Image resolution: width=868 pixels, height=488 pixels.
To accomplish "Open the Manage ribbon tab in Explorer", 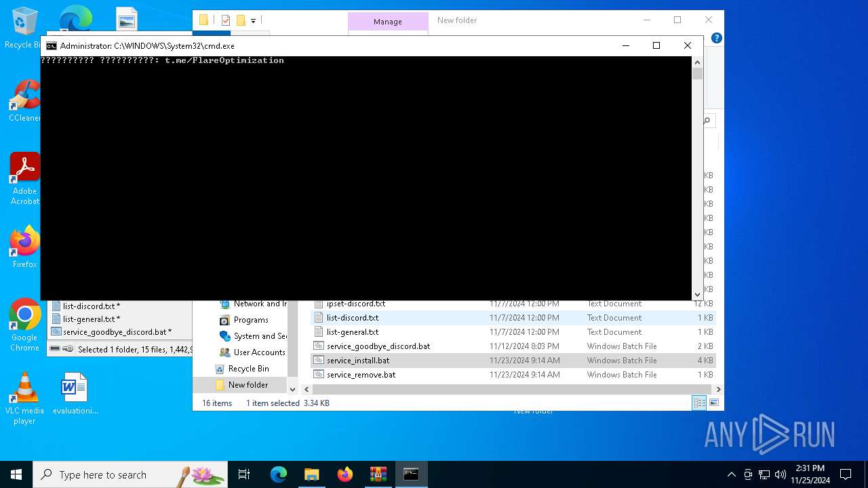I will click(x=388, y=22).
